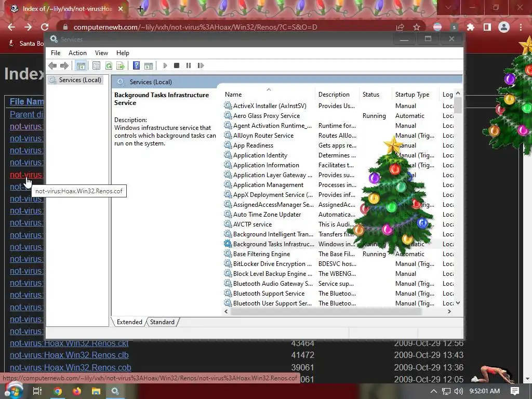Image resolution: width=532 pixels, height=399 pixels.
Task: Select Auto Time Zone Updater service
Action: point(267,215)
